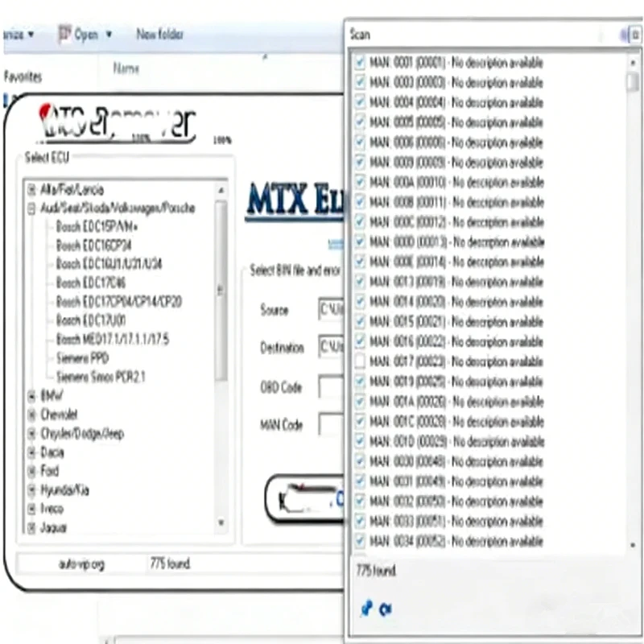644x644 pixels.
Task: Uncheck the MAN: 0004 (00004) entry
Action: coord(360,102)
